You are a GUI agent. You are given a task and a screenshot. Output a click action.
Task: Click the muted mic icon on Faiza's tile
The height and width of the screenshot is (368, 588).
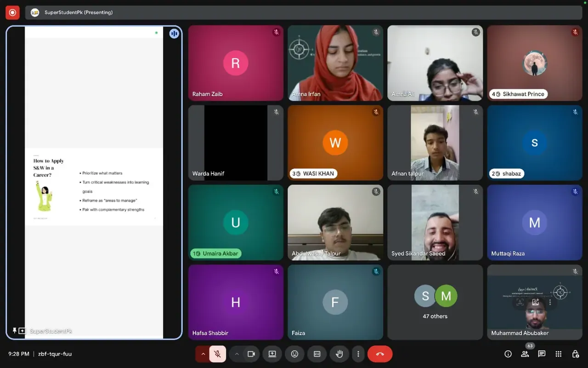tap(376, 271)
